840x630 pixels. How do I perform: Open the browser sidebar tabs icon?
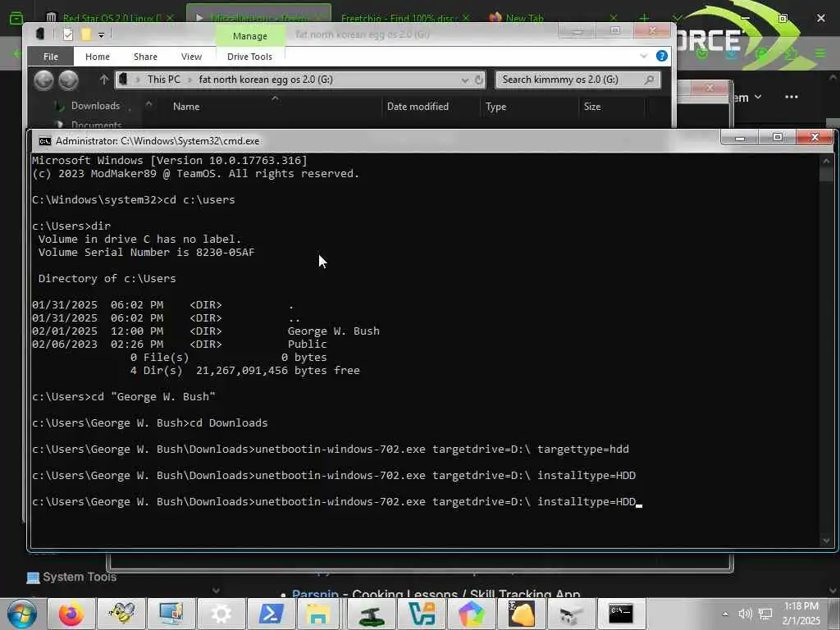click(16, 18)
